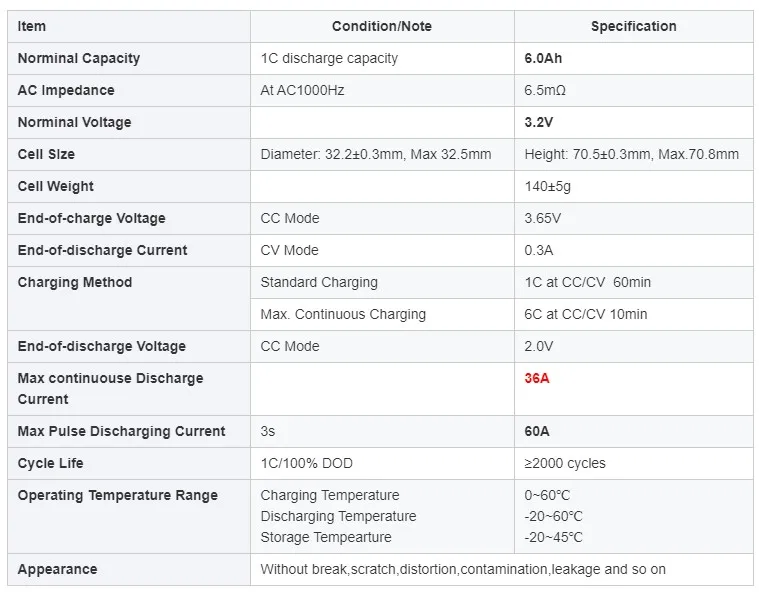Image resolution: width=759 pixels, height=594 pixels.
Task: Click the Condition/Note column header
Action: [x=382, y=26]
